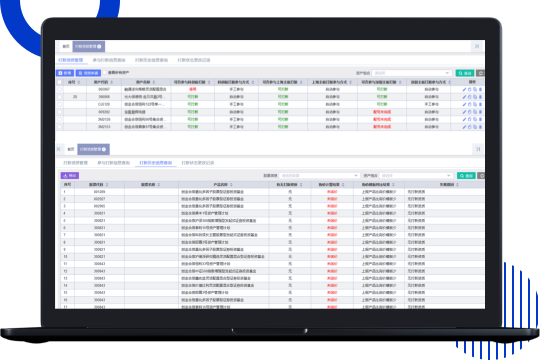Image resolution: width=540 pixels, height=360 pixels.
Task: Click the edit pencil icon in row 3M2153
Action: 464,127
